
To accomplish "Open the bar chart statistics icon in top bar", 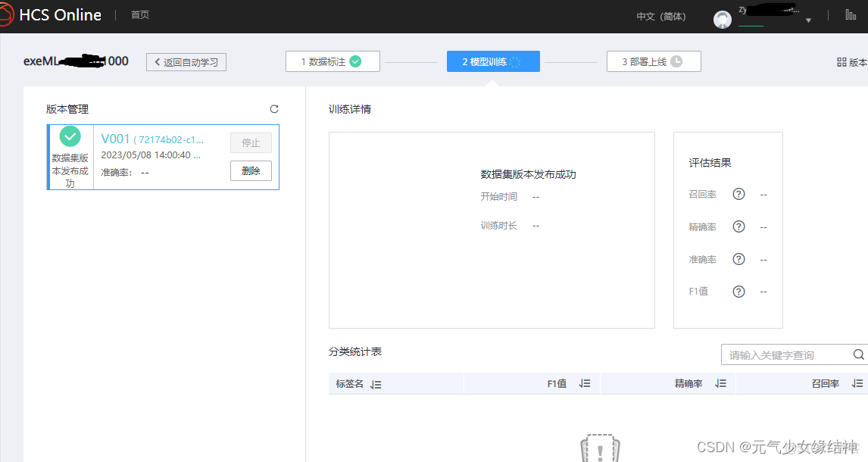I will [x=851, y=14].
